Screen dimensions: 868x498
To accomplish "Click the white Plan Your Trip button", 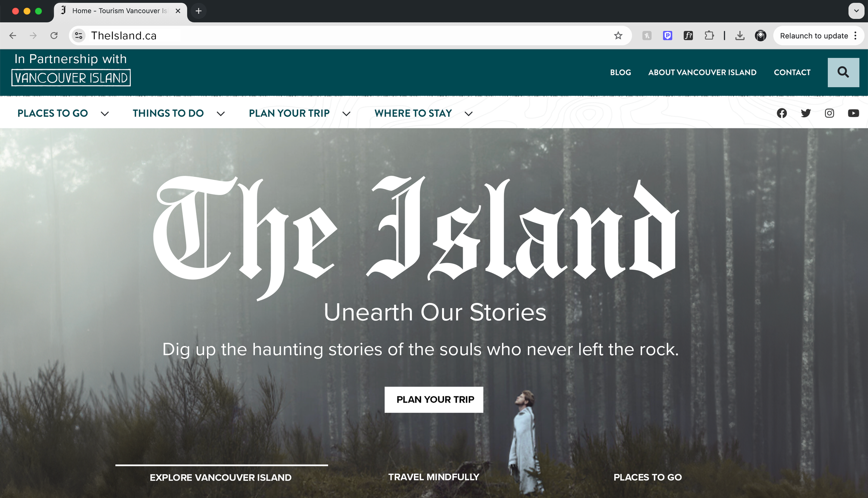I will 434,399.
